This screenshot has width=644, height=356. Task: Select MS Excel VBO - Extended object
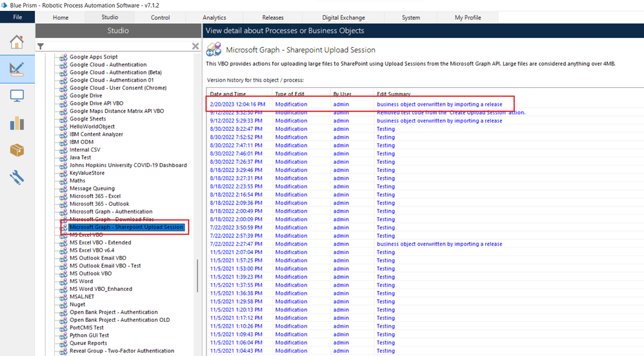point(100,242)
